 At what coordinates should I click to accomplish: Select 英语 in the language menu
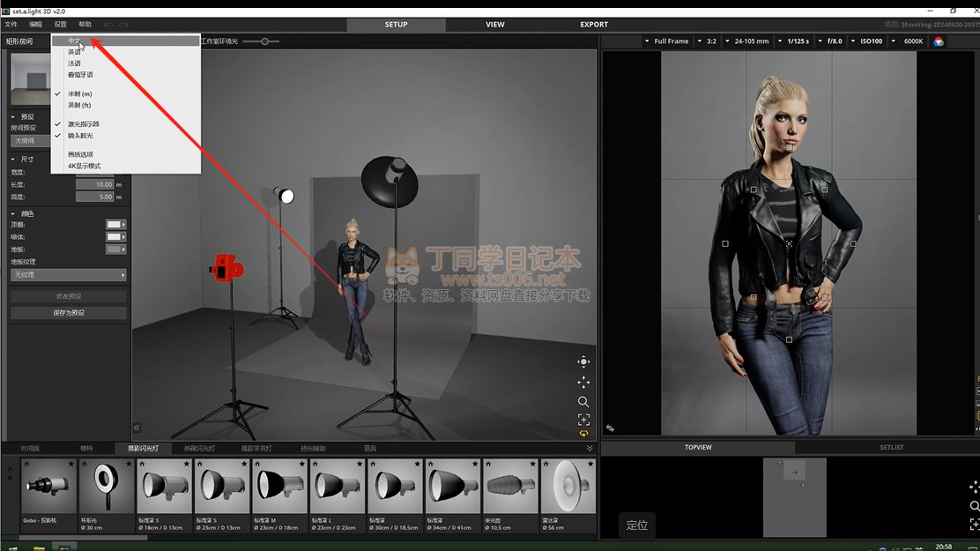tap(74, 52)
